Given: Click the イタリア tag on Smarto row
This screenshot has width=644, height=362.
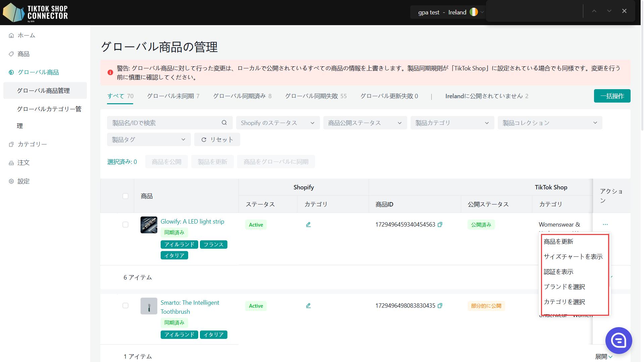Looking at the screenshot, I should click(x=214, y=335).
